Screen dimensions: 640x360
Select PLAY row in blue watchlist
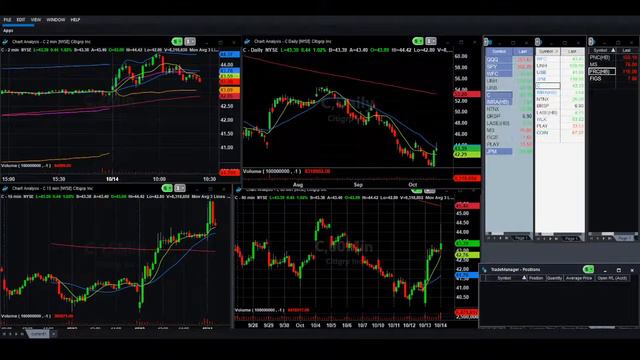[x=509, y=144]
